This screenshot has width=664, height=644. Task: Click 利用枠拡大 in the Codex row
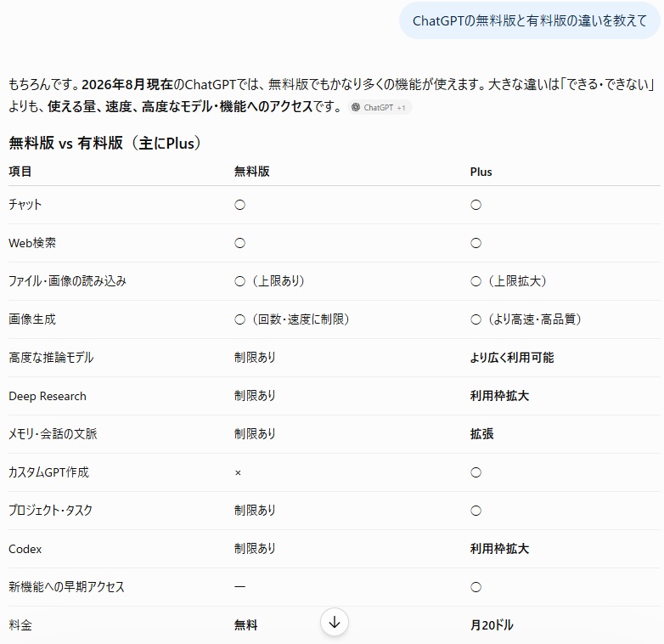(x=499, y=549)
